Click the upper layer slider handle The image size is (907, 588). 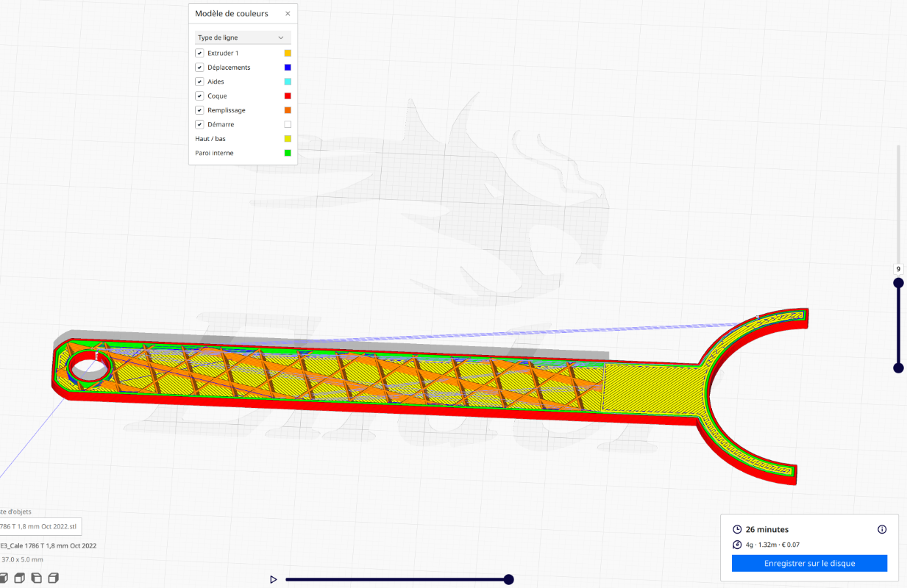pyautogui.click(x=898, y=283)
